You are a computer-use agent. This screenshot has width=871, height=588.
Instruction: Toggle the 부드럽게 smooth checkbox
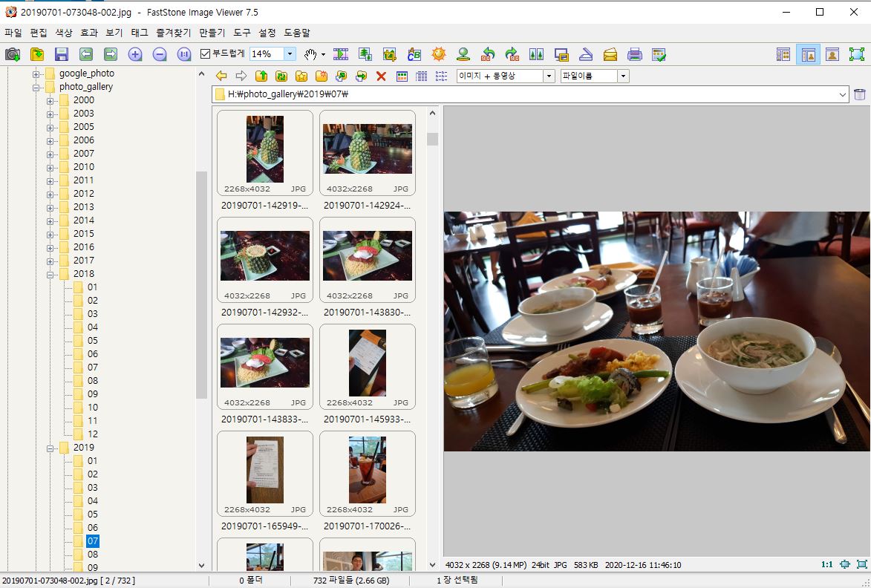pos(205,54)
